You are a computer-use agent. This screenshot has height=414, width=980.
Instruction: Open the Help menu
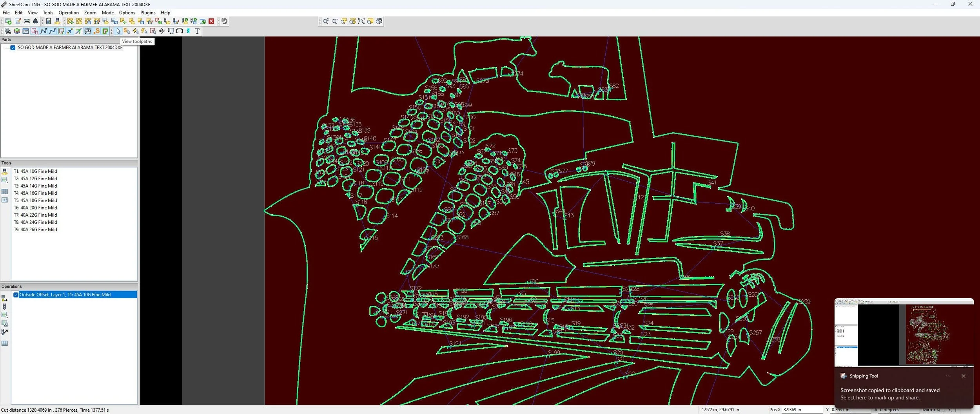(165, 13)
